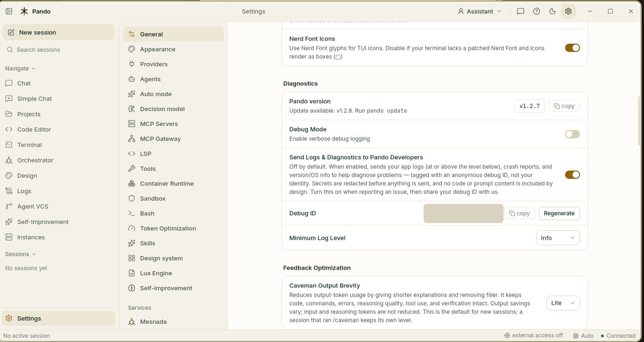Select Token Optimization settings
644x342 pixels.
[x=173, y=228]
